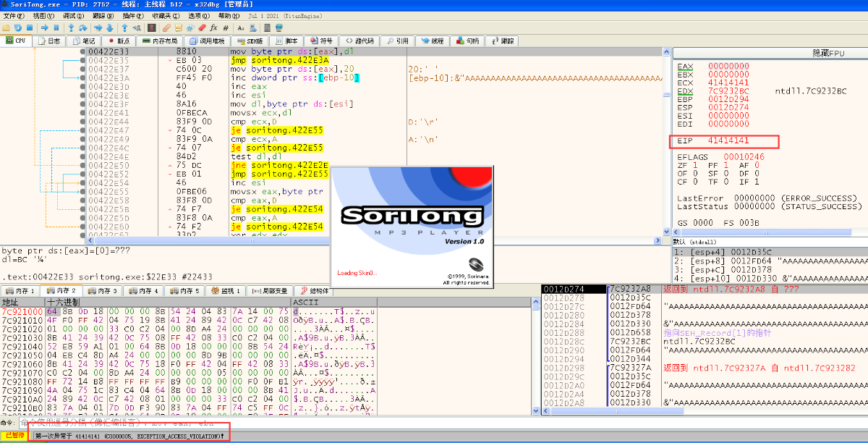Image resolution: width=868 pixels, height=443 pixels.
Task: Launch the Scylla plugin icon
Action: (x=152, y=28)
